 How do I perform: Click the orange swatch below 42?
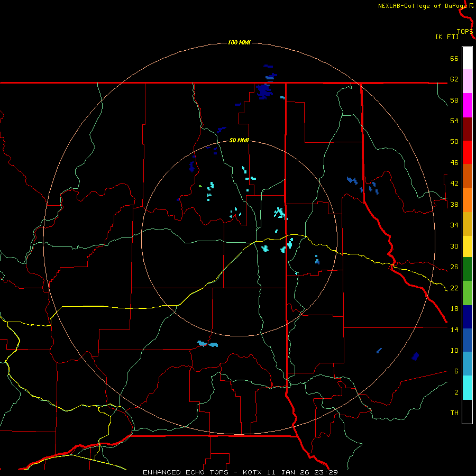click(x=467, y=200)
